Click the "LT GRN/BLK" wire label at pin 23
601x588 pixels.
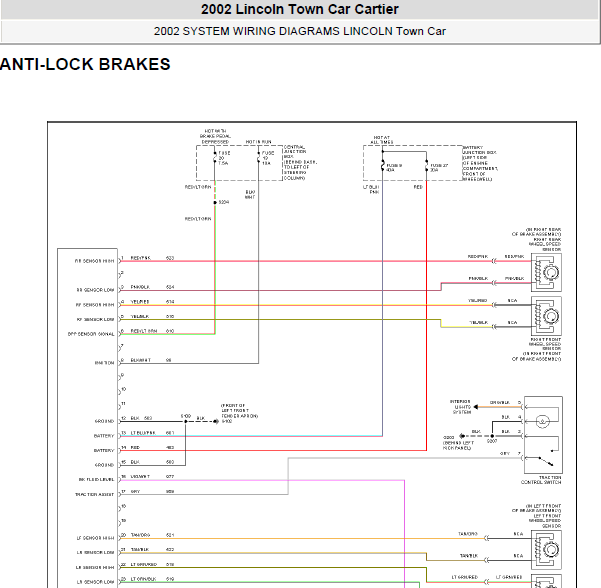(143, 579)
